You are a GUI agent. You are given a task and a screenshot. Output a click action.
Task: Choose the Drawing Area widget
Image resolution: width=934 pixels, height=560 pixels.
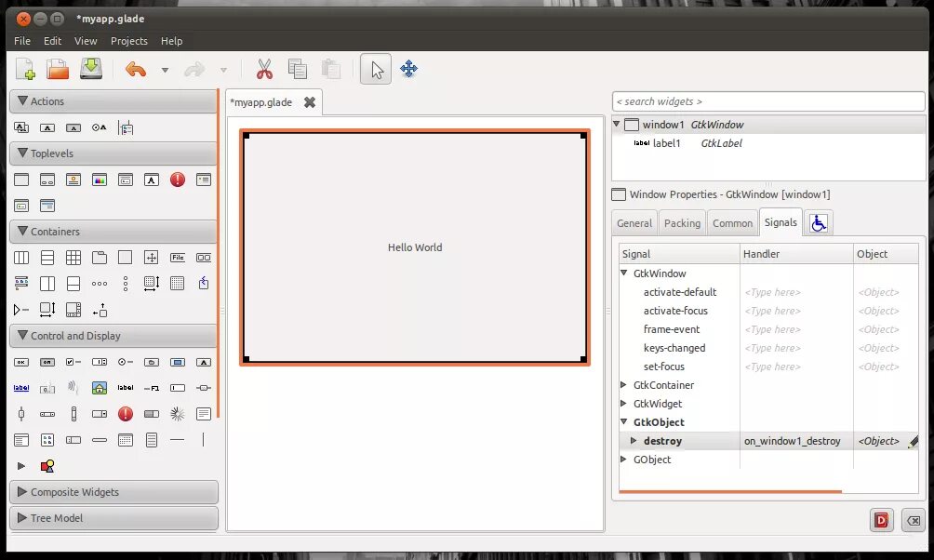point(47,466)
